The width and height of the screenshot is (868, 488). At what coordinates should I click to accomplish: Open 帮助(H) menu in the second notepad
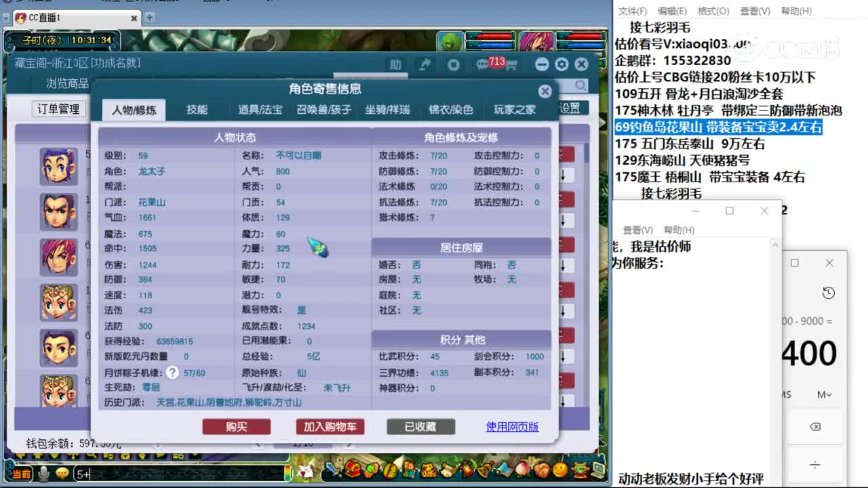click(x=679, y=230)
